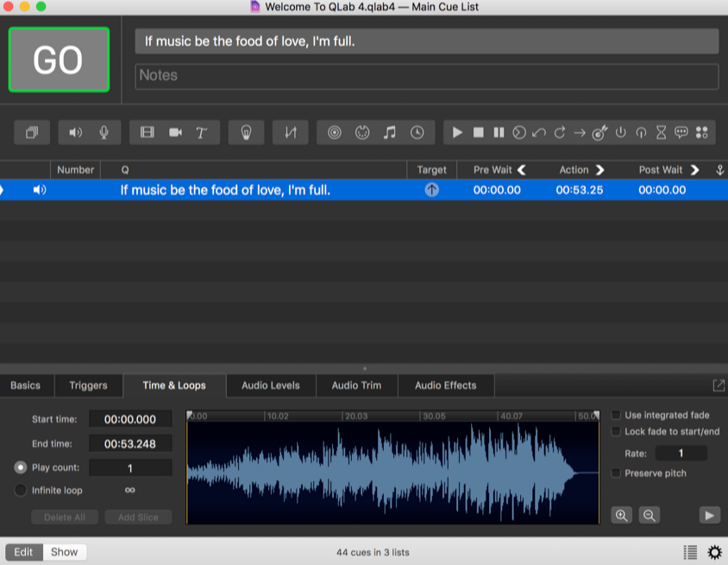Add a new Audio cue from toolbar
This screenshot has height=565, width=728.
(75, 133)
